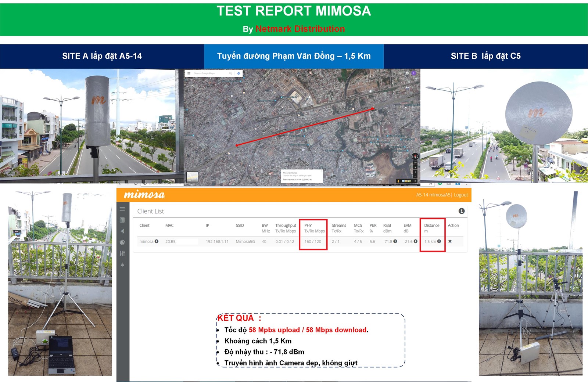
Task: Click the Google Maps directions icon
Action: [x=239, y=73]
